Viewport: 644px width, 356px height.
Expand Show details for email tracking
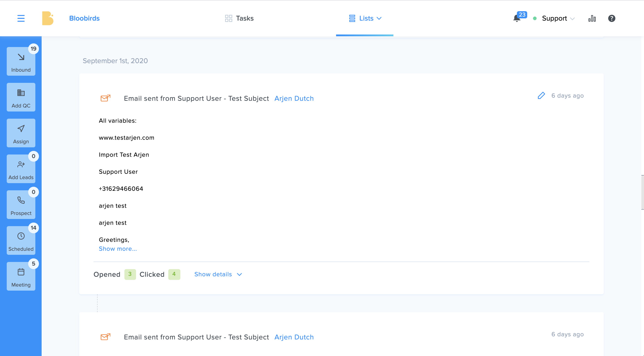tap(218, 274)
